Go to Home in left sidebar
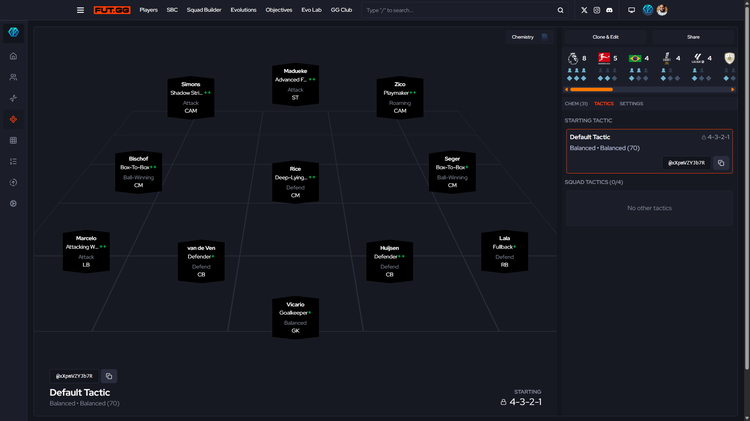Image resolution: width=750 pixels, height=421 pixels. click(x=13, y=56)
